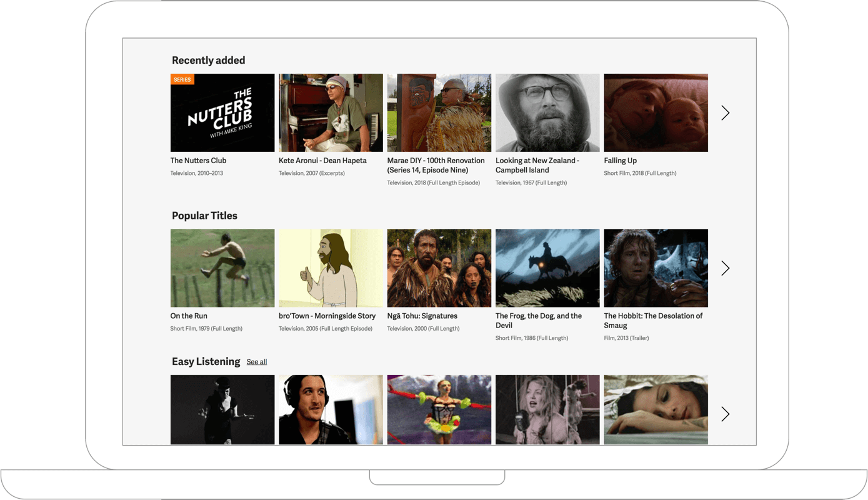
Task: Open the first Easy Listening thumbnail of dark dancer
Action: [x=222, y=410]
